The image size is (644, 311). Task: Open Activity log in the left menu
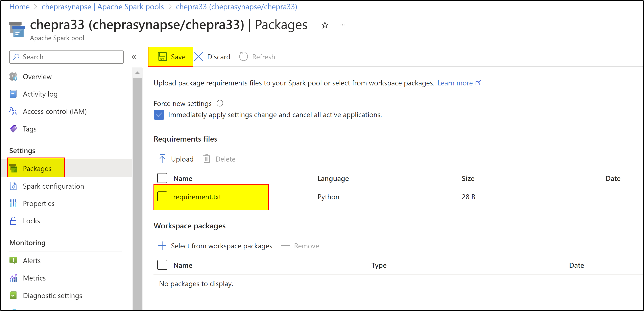(x=40, y=94)
